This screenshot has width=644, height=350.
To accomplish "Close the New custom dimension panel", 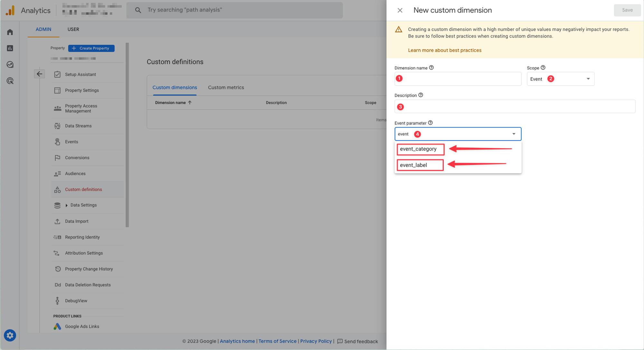I will 400,10.
